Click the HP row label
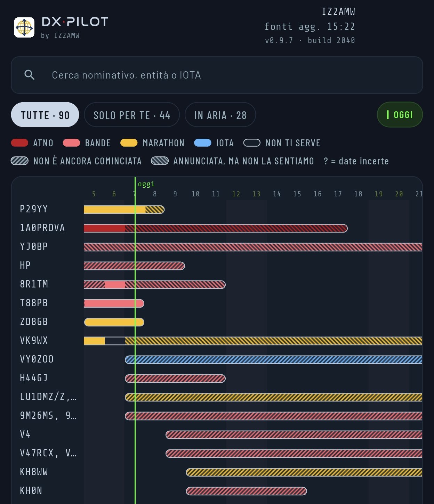The height and width of the screenshot is (504, 434). (x=25, y=266)
